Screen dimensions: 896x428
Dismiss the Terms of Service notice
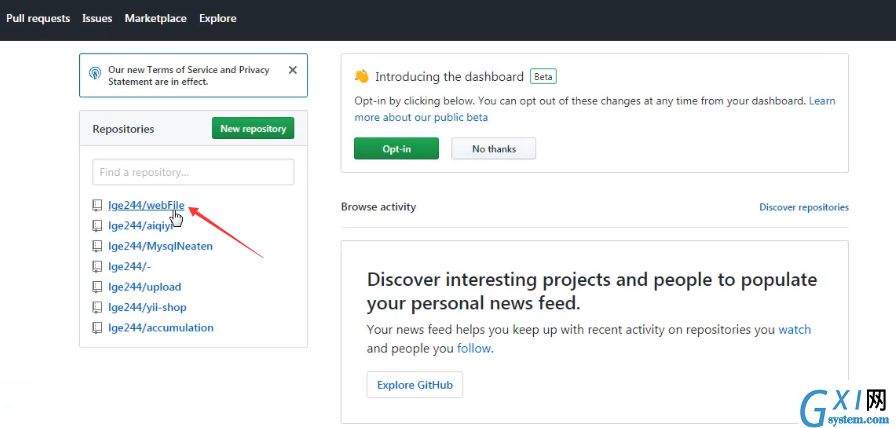[293, 70]
